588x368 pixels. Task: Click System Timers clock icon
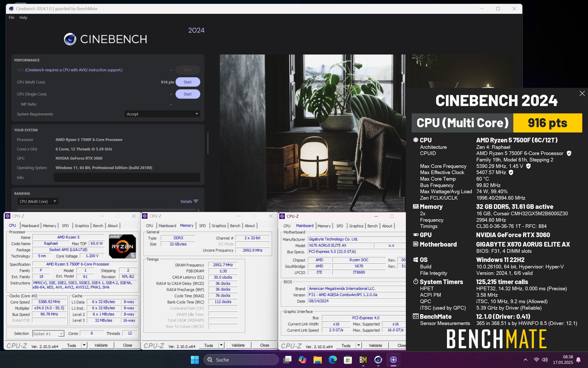(416, 282)
